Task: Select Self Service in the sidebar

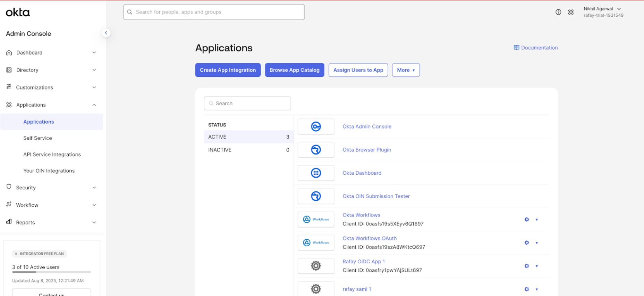Action: pyautogui.click(x=37, y=138)
